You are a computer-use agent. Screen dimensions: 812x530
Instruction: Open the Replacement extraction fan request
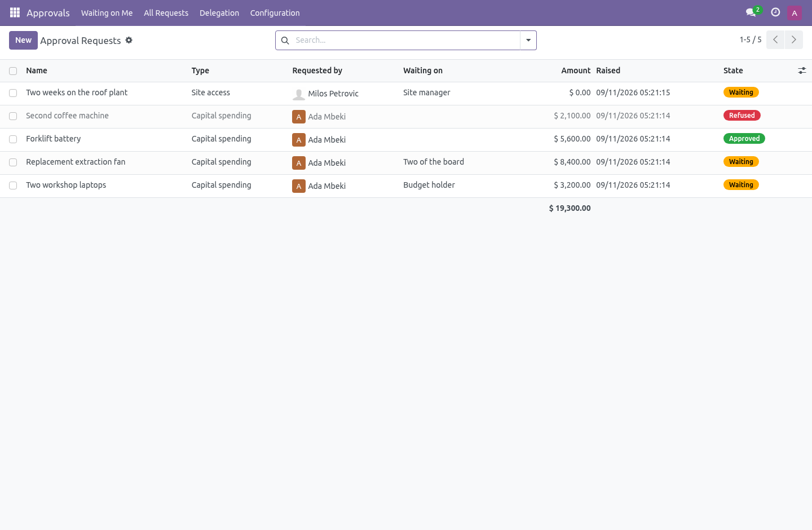click(x=76, y=162)
